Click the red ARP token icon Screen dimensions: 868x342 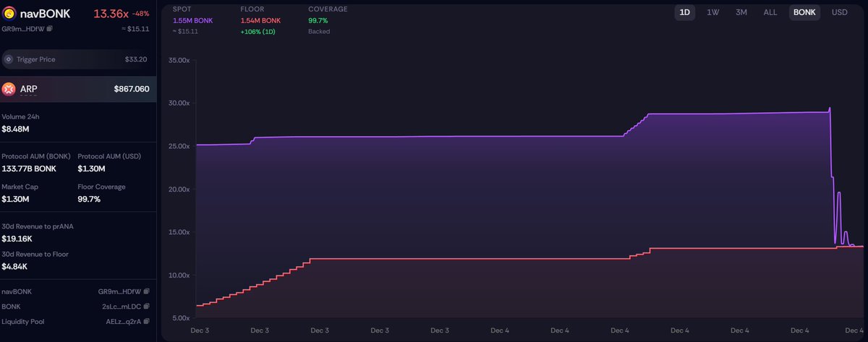click(9, 89)
